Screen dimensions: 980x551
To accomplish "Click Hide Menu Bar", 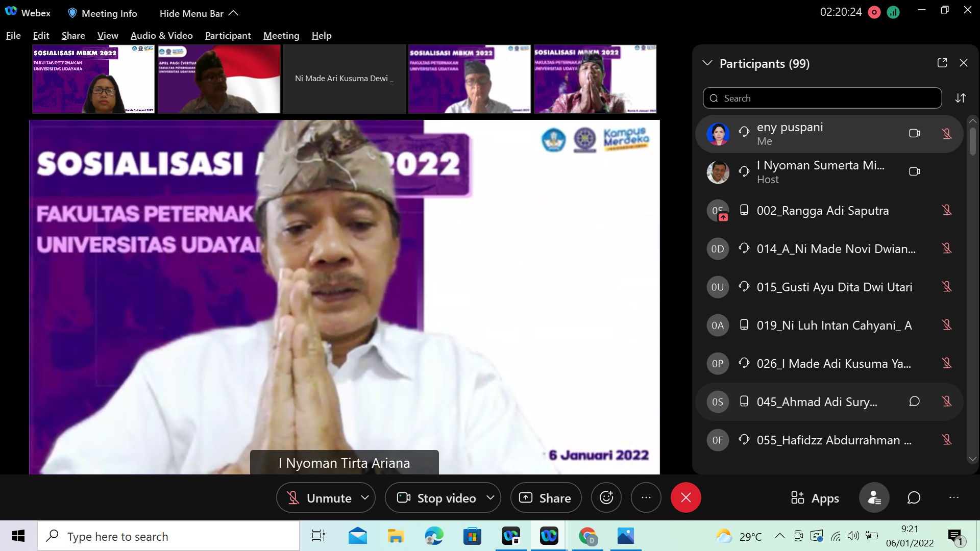I will click(x=199, y=13).
